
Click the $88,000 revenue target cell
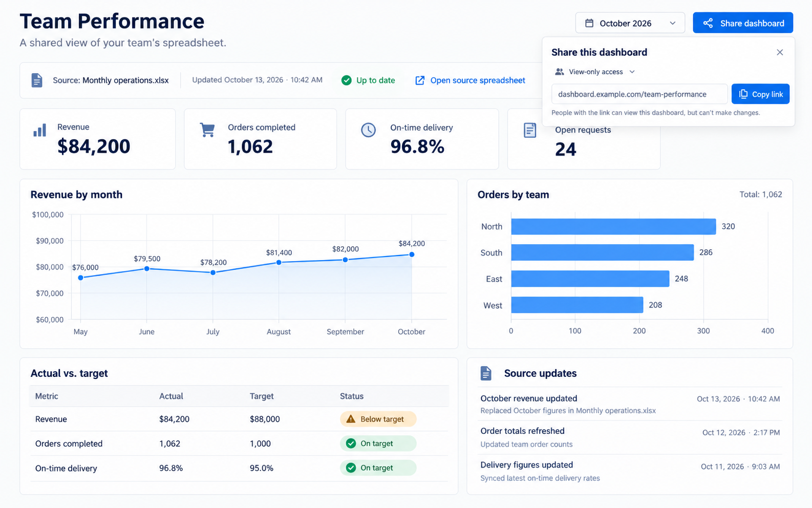tap(265, 419)
